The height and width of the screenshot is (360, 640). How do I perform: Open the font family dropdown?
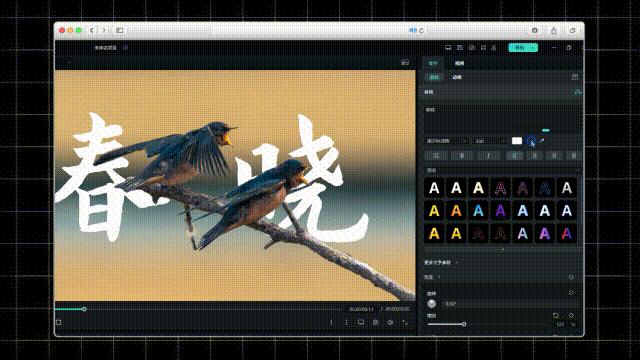(446, 141)
